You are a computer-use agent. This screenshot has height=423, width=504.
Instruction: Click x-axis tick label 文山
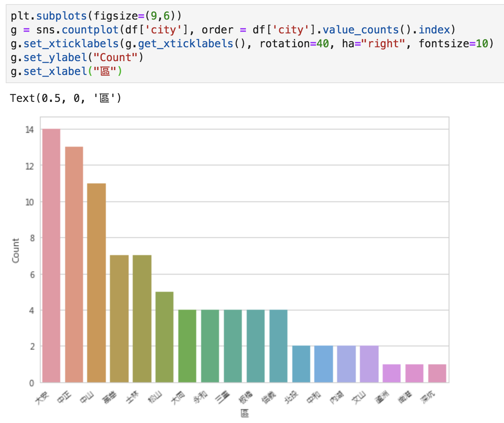coord(359,397)
